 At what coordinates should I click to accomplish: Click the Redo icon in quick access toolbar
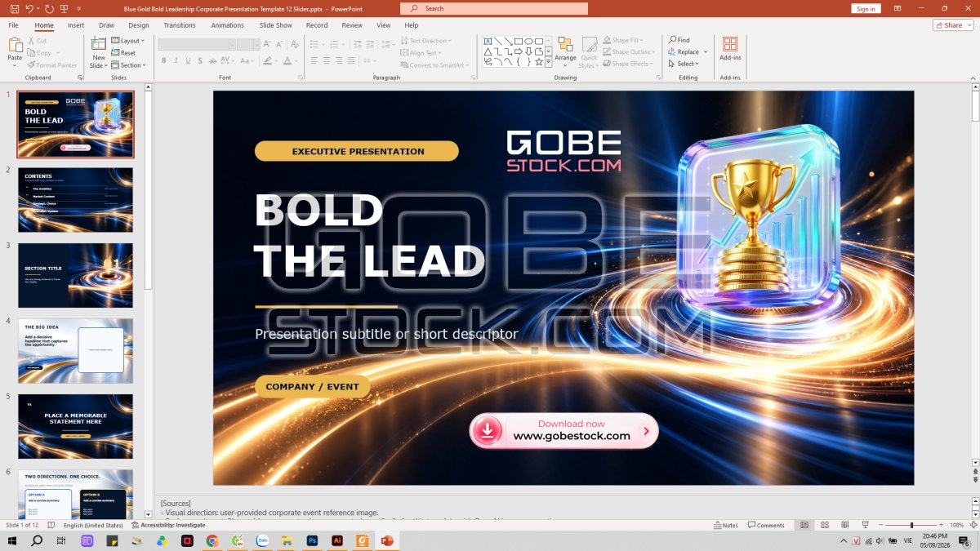point(49,8)
